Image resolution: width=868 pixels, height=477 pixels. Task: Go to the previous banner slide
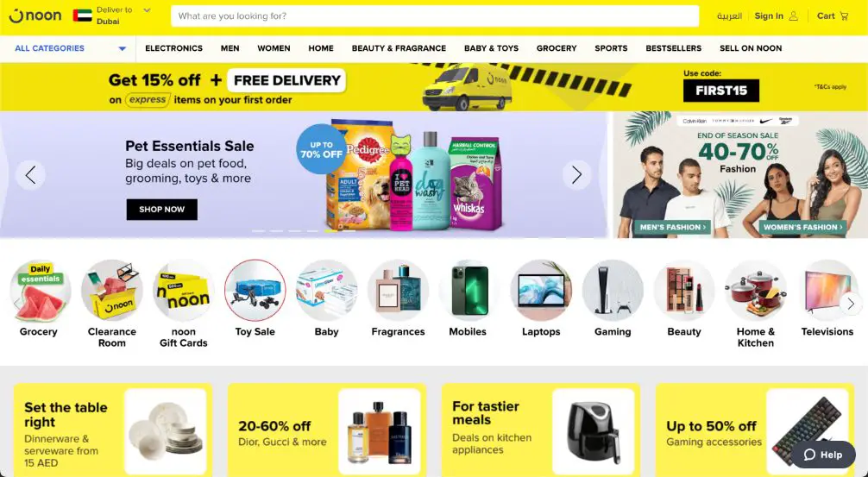30,175
